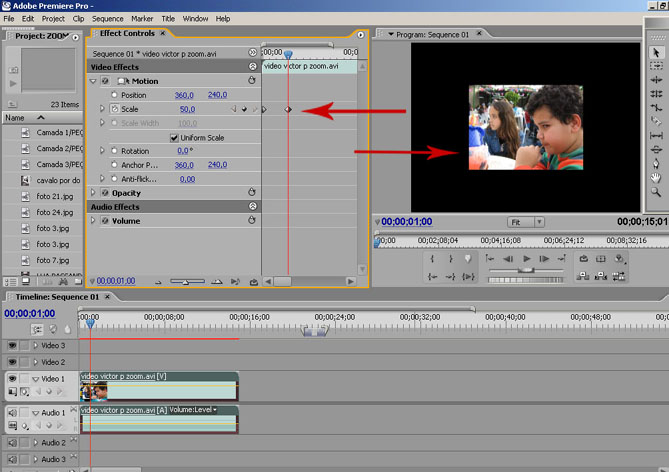Expand the Video 2 track

coord(35,362)
